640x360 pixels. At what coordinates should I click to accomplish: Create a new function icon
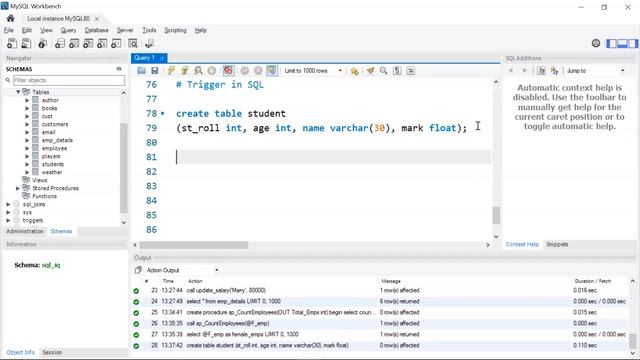click(116, 43)
